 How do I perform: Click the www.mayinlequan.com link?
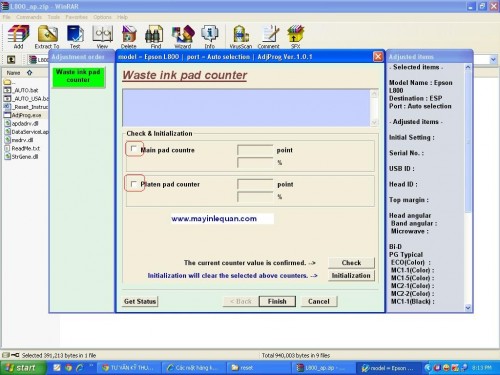(x=214, y=219)
